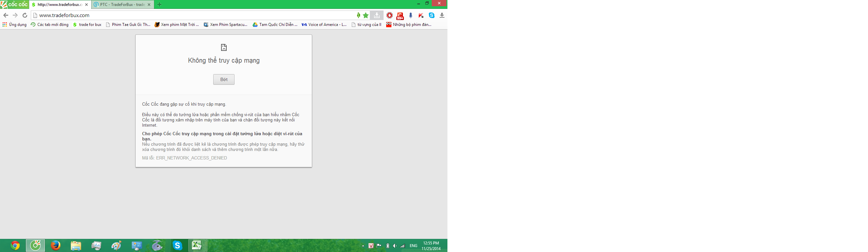This screenshot has width=868, height=252.
Task: Open the Paint palette taskbar icon
Action: tap(116, 245)
